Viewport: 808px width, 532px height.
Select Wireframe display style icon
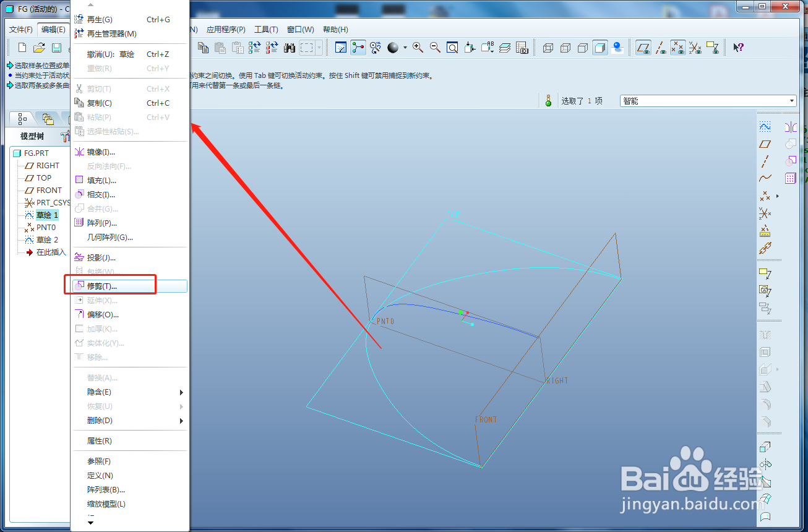pos(548,48)
